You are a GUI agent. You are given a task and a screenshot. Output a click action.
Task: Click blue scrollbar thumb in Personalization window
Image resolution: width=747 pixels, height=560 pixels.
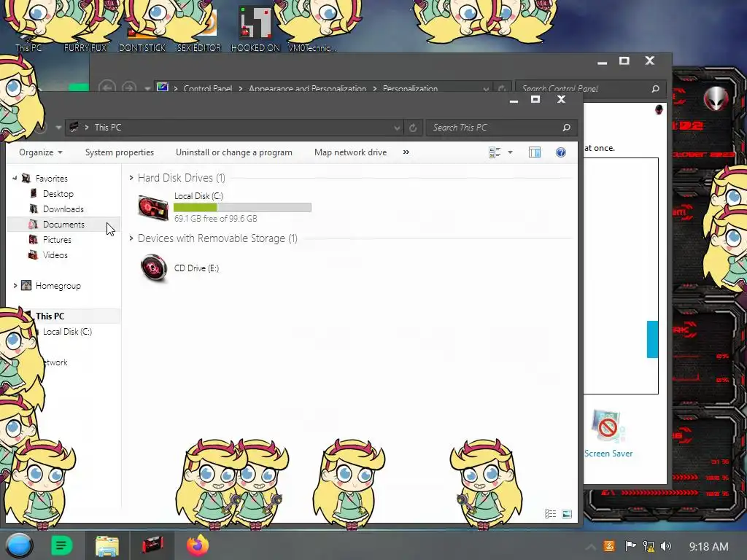[x=652, y=339]
